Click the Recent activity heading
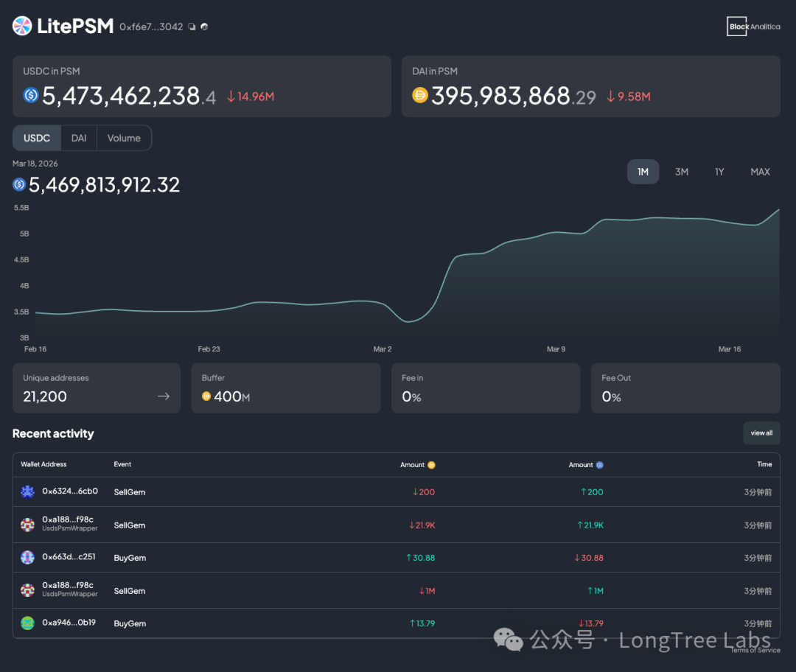Image resolution: width=796 pixels, height=672 pixels. click(x=53, y=433)
